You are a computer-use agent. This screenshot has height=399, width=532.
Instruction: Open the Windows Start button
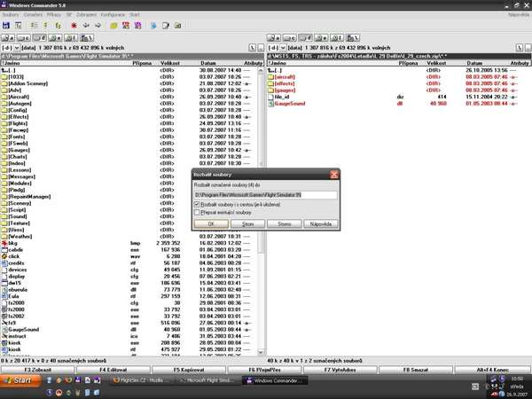pos(21,380)
